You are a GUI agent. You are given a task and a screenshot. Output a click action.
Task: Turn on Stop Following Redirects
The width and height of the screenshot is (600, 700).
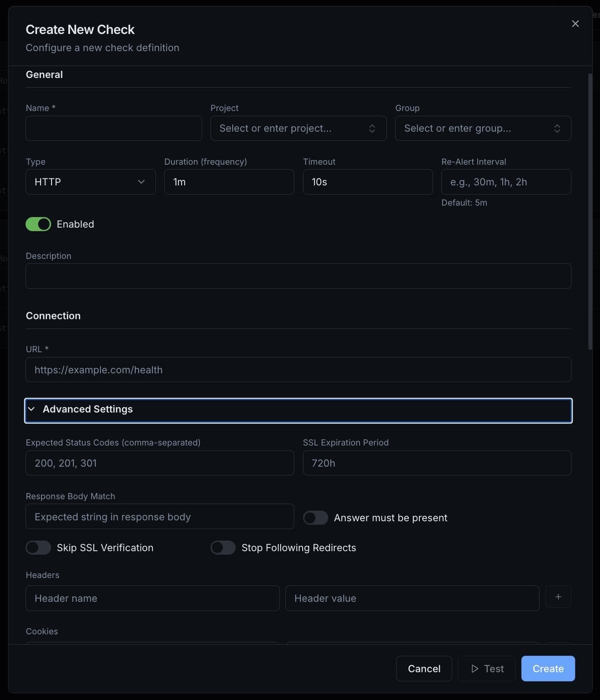223,547
